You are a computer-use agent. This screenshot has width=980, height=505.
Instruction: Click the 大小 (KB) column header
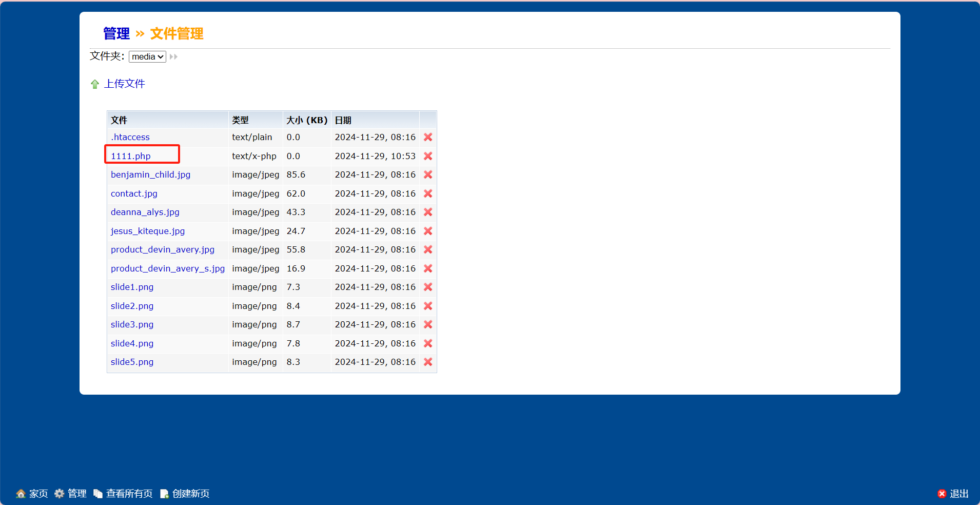coord(307,120)
